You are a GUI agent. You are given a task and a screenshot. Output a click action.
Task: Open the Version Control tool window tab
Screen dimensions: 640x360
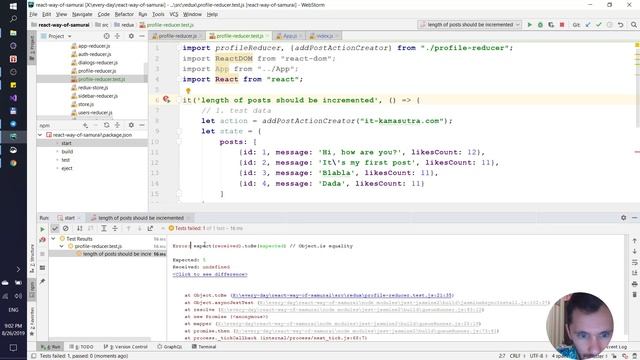126,347
